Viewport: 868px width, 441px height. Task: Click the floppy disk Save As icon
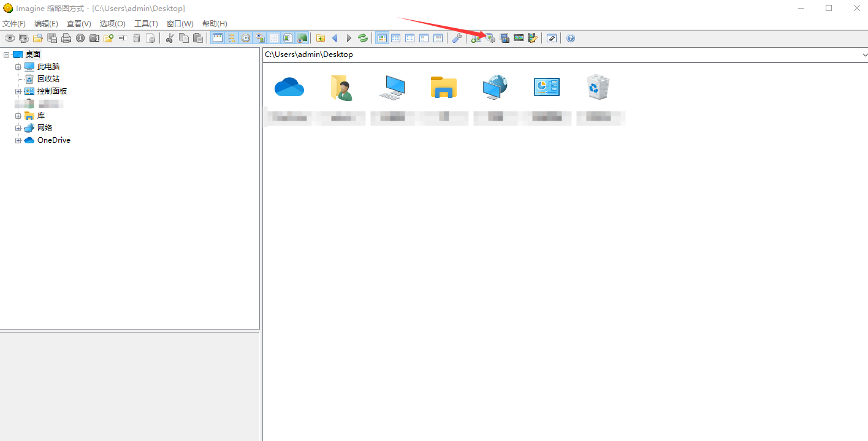[52, 38]
